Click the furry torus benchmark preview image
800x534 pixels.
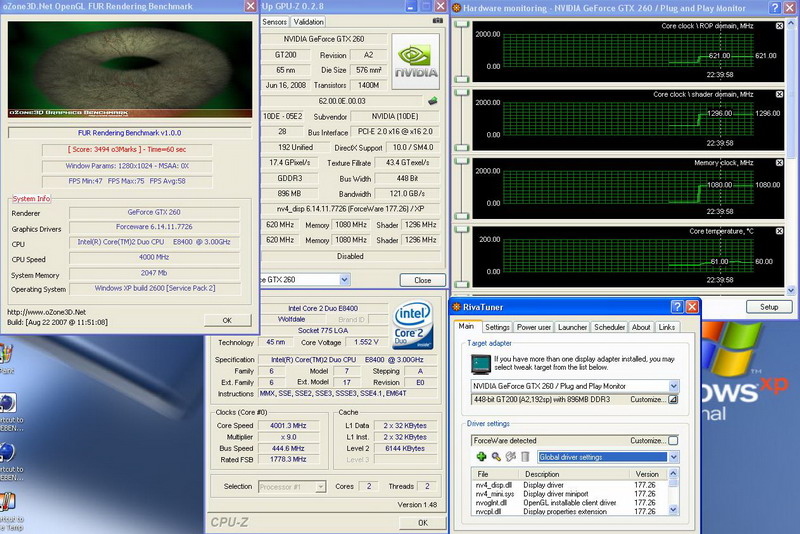pos(130,69)
